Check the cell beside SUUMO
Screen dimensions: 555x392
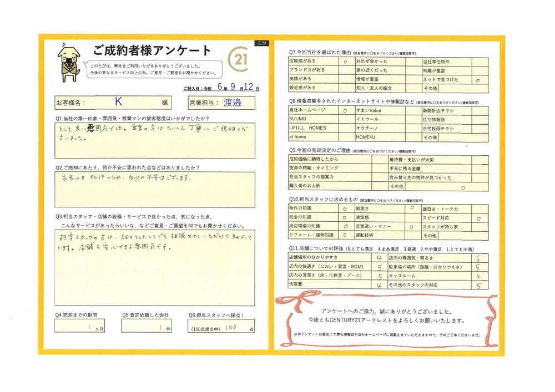pos(346,119)
